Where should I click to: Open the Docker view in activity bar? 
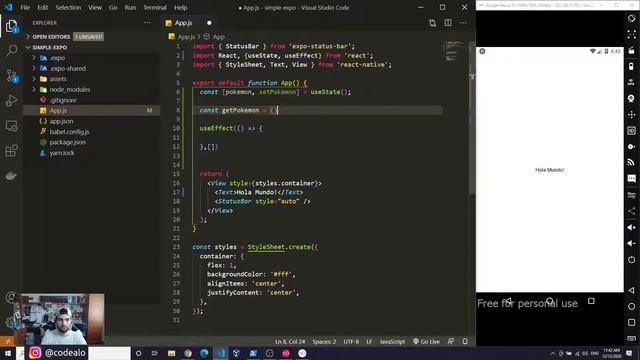pos(11,176)
